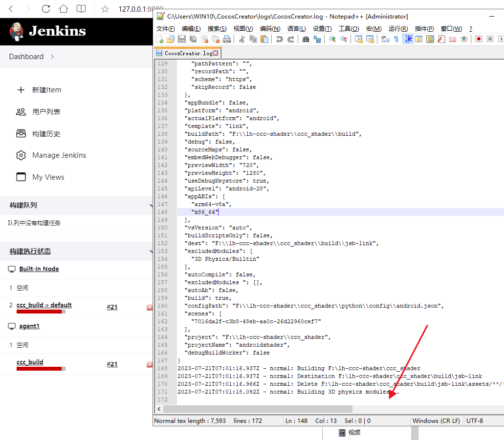
Task: Open the Built-In Node link
Action: tap(39, 269)
